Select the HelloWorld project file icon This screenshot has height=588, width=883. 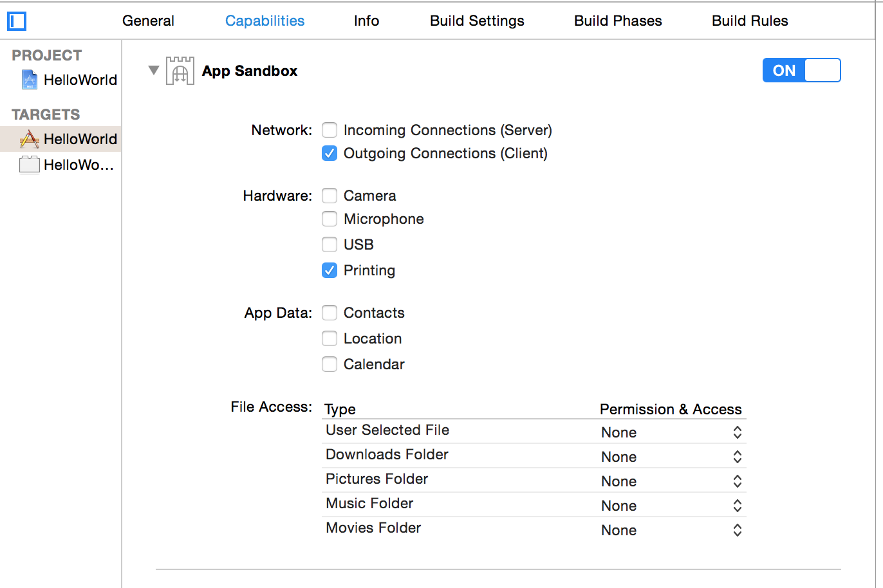[30, 80]
